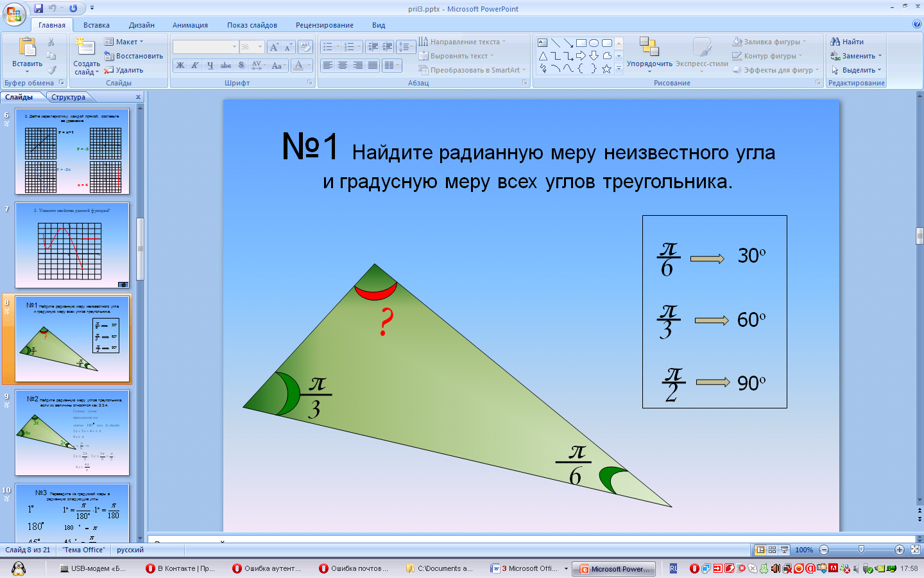This screenshot has width=924, height=578.
Task: Open the Макет layout dropdown
Action: 124,42
